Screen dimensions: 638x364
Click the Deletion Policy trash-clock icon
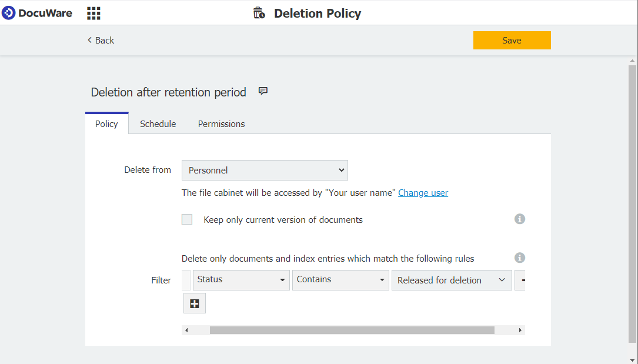point(259,12)
